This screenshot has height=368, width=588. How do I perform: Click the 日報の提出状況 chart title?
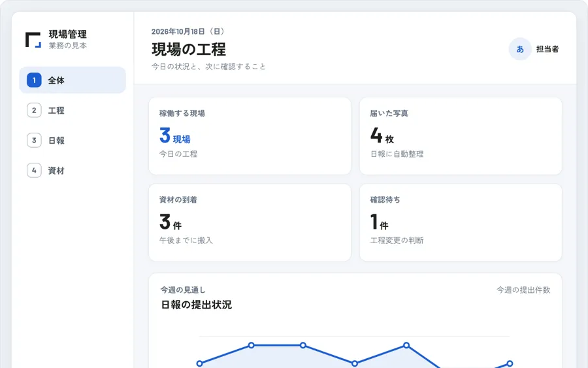click(196, 305)
